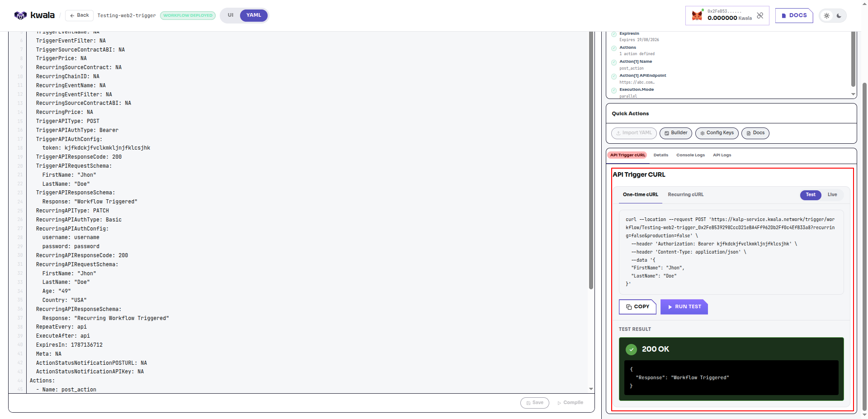Click the wallet address 0x2FeB53 text
The width and height of the screenshot is (868, 419).
coord(724,11)
